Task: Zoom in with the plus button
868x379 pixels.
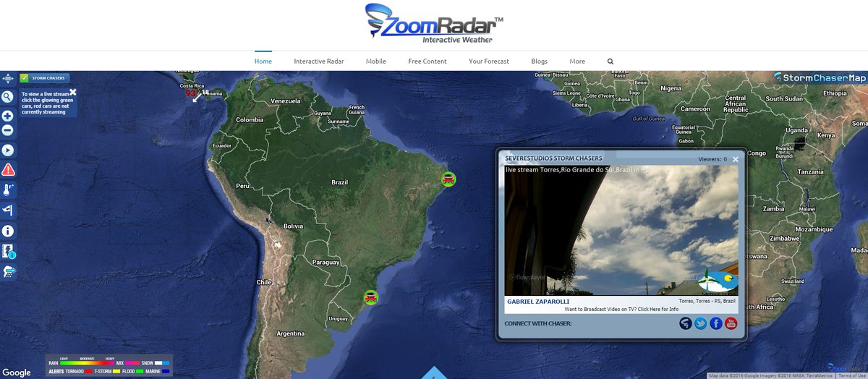Action: tap(8, 116)
